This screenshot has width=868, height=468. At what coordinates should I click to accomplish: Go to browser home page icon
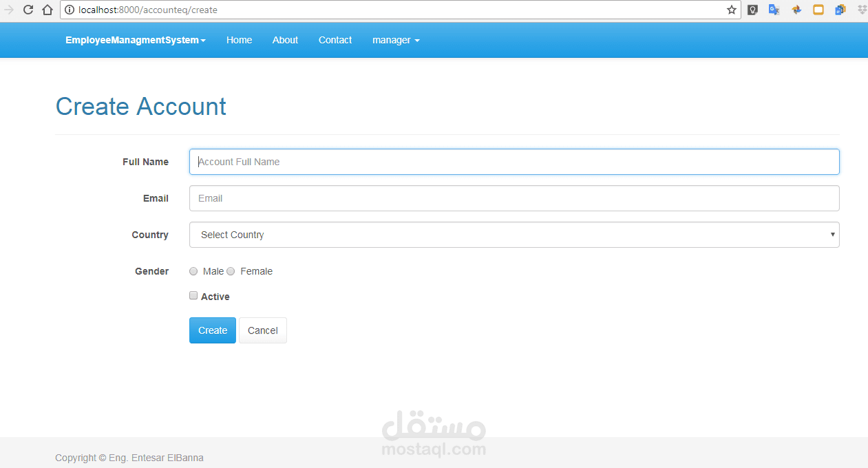coord(47,10)
